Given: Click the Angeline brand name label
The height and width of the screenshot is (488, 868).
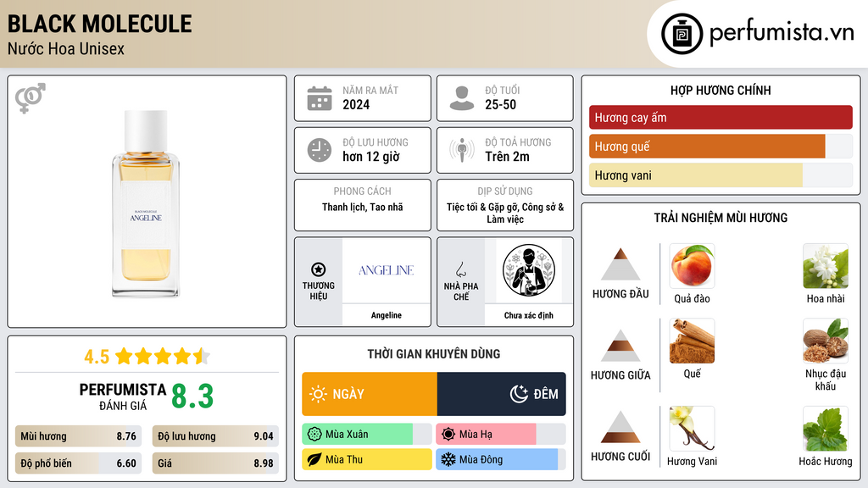Looking at the screenshot, I should click(x=387, y=315).
